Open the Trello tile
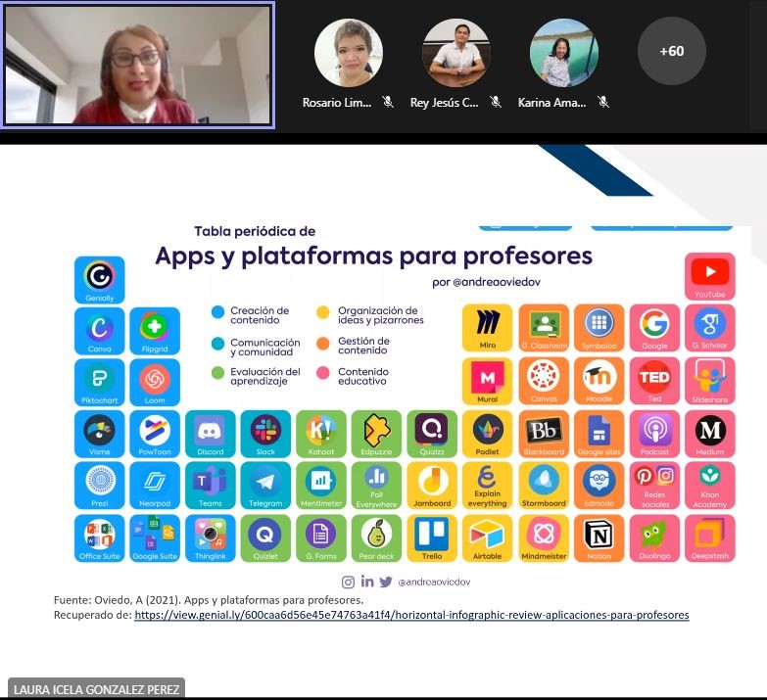 tap(432, 538)
